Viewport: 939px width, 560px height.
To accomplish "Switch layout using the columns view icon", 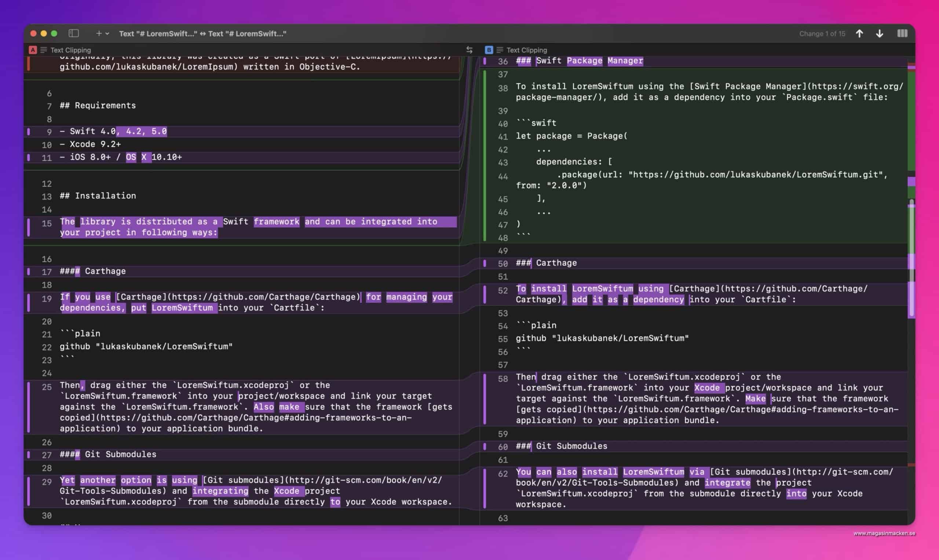I will pyautogui.click(x=902, y=34).
